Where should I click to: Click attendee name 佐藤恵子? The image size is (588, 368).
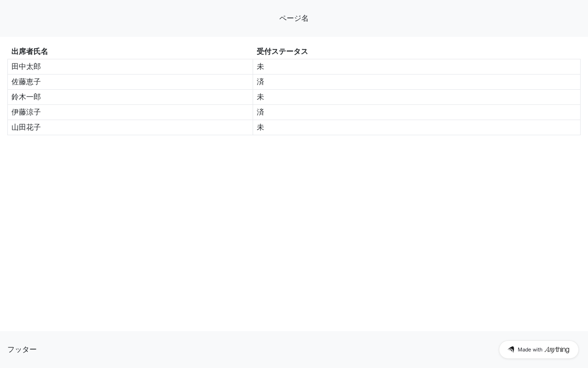coord(26,82)
